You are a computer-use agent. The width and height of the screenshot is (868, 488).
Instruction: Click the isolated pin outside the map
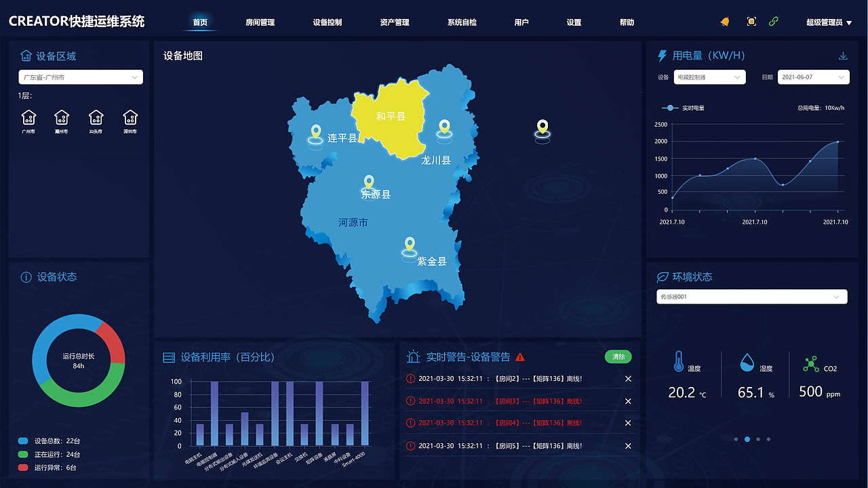[542, 130]
